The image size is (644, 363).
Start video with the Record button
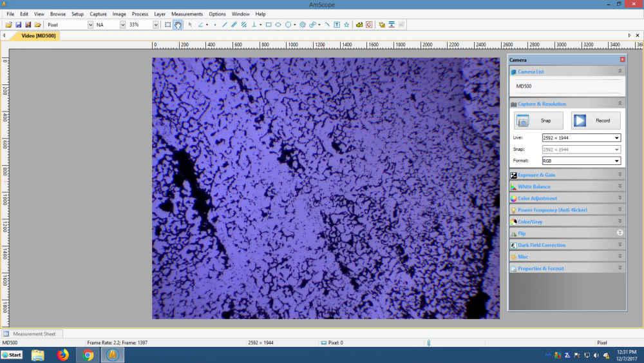[x=596, y=121]
